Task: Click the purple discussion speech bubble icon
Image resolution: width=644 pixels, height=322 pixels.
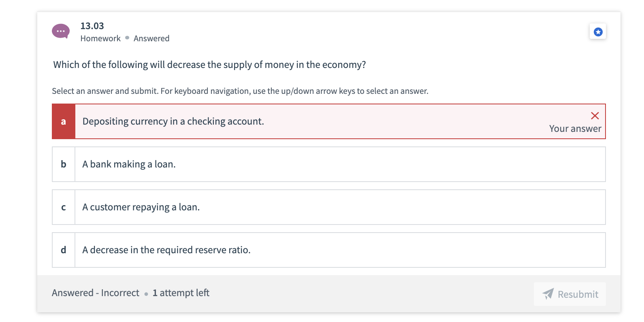Action: [61, 31]
